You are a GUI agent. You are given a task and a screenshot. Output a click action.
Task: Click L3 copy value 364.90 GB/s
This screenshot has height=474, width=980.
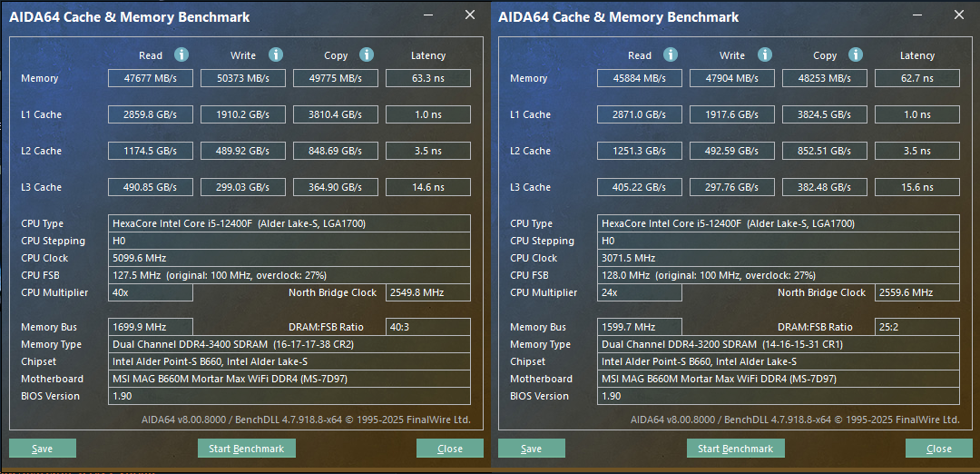(x=336, y=187)
